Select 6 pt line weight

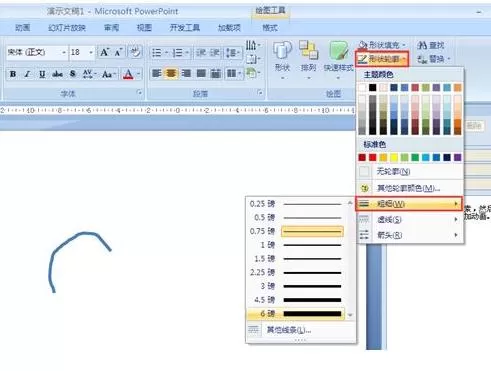pyautogui.click(x=297, y=314)
